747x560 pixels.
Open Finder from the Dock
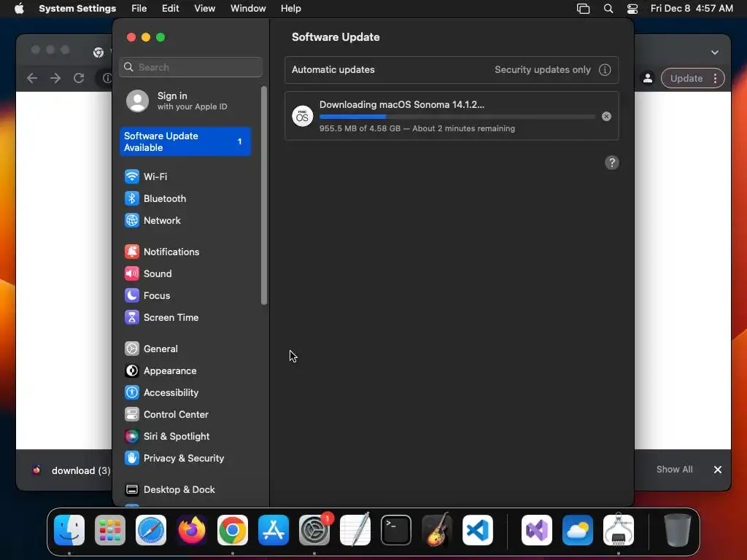69,530
